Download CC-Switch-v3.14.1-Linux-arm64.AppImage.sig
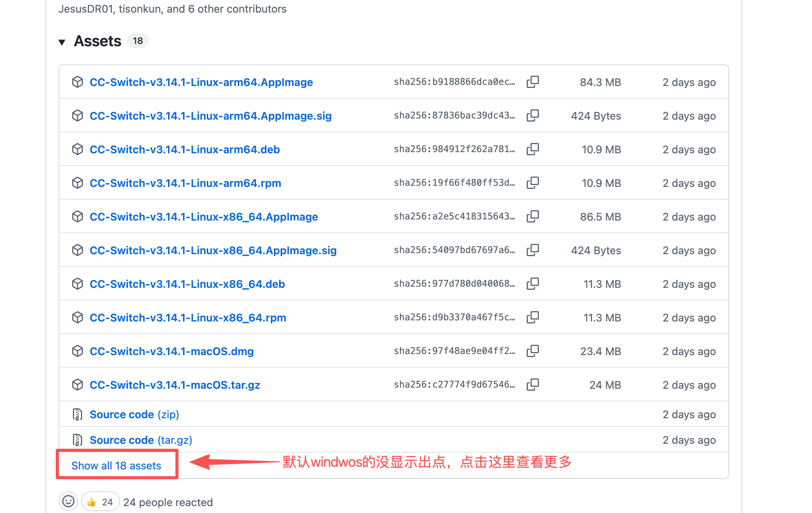Screen dimensions: 812x513 click(x=210, y=116)
